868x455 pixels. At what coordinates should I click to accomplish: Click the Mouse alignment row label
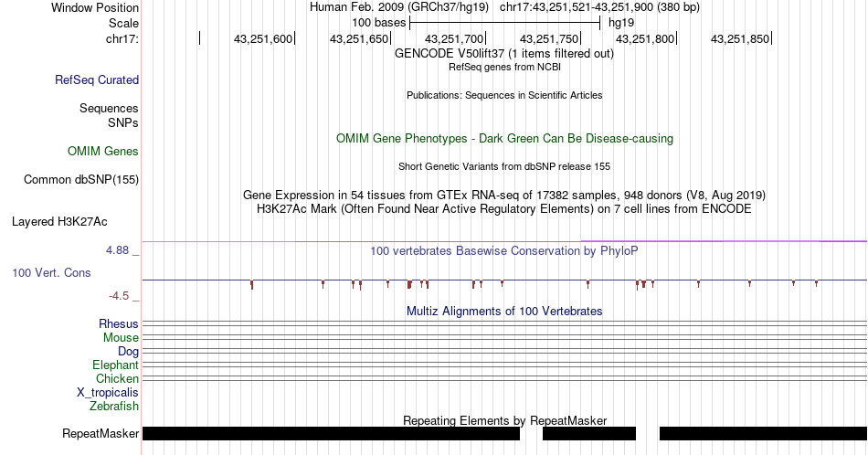pyautogui.click(x=121, y=338)
